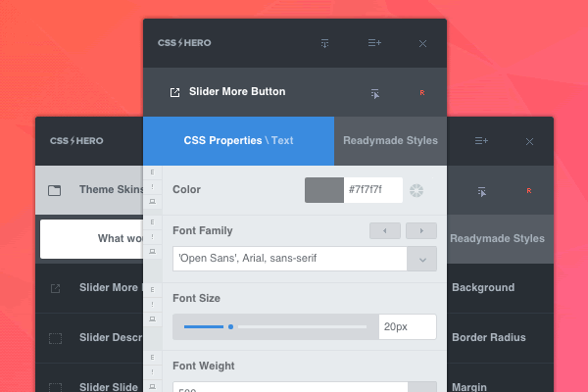Expand the Font Family dropdown chevron
588x392 pixels.
pyautogui.click(x=422, y=259)
